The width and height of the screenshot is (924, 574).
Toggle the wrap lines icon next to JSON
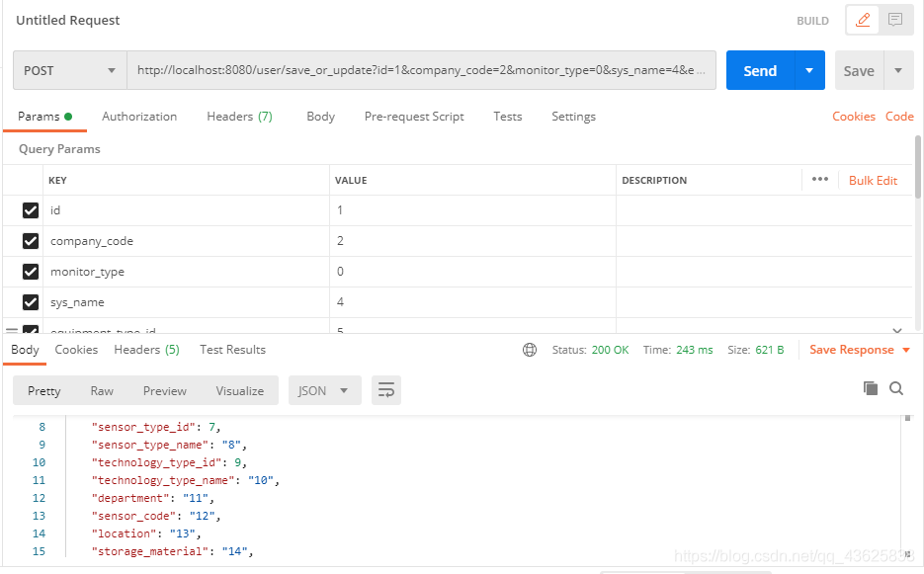386,390
